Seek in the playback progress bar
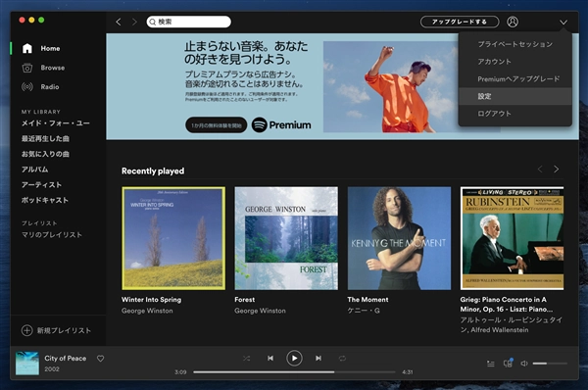 click(x=294, y=372)
